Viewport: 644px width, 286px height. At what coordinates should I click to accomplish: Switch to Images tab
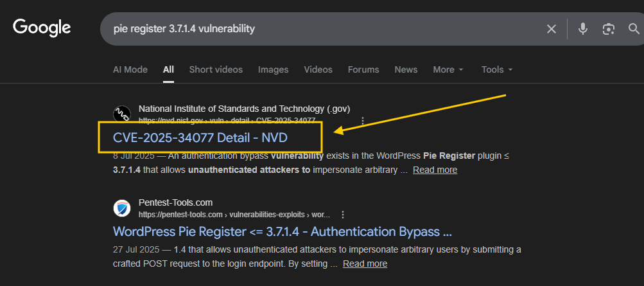pos(273,69)
